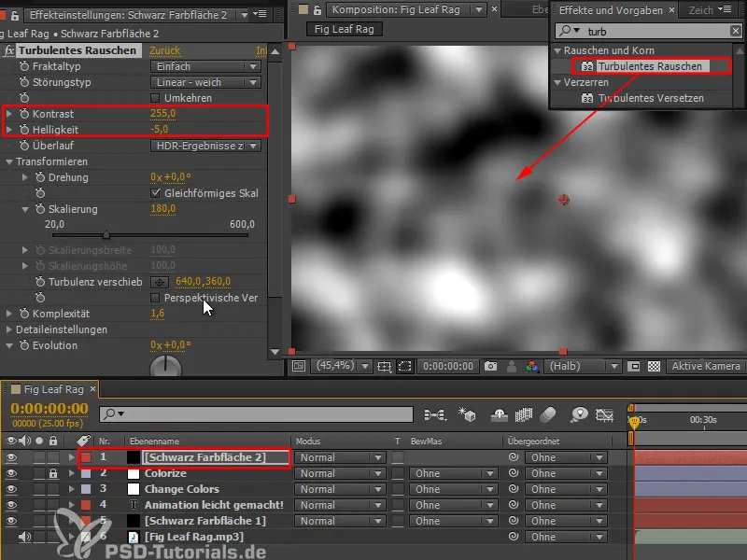Collapse the Rauschen und Korn category
The width and height of the screenshot is (747, 560).
(557, 50)
